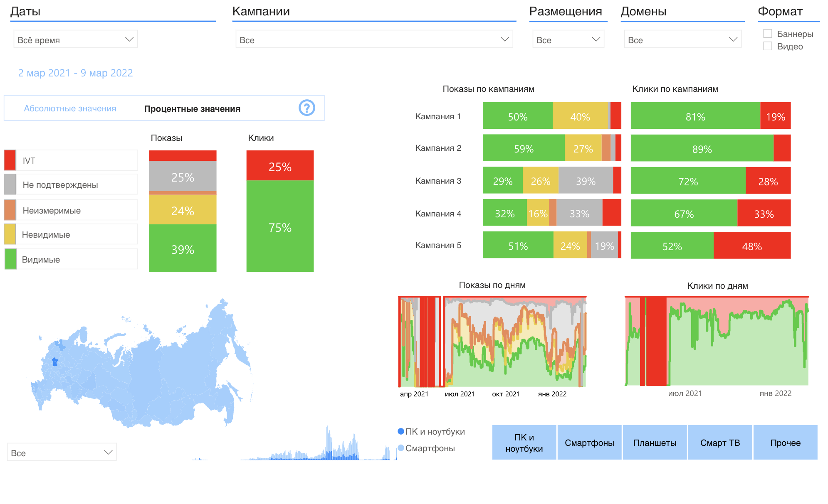Viewport: 828px width, 504px height.
Task: Click the Прочее device button
Action: tap(785, 443)
